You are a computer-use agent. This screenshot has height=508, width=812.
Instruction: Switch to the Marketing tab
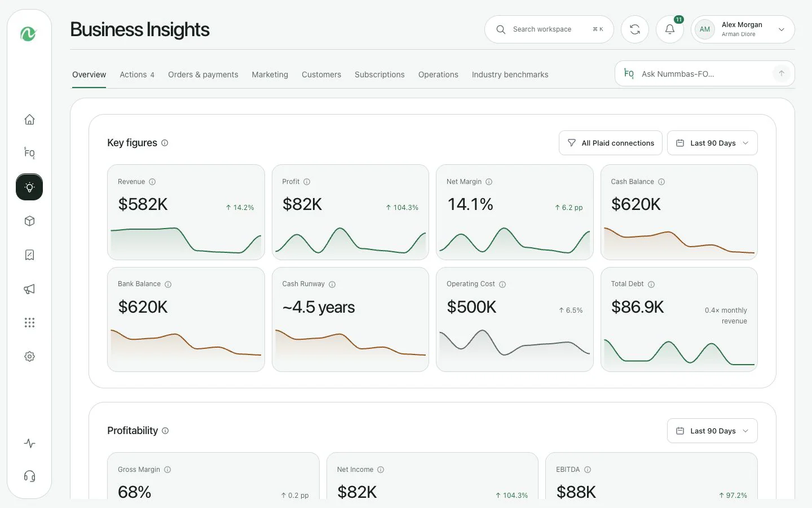(x=270, y=75)
